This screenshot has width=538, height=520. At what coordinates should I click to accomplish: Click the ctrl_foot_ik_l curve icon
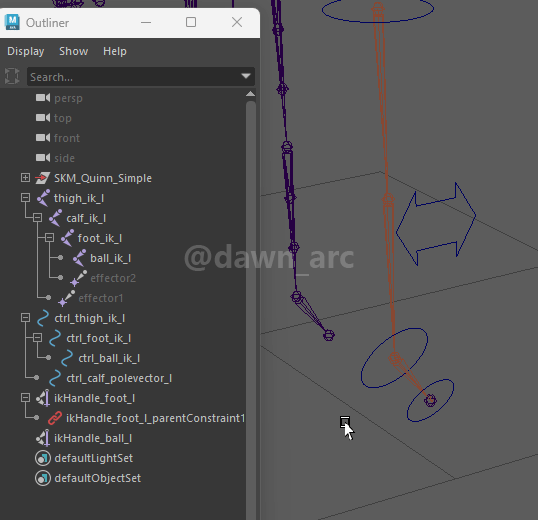pos(55,338)
